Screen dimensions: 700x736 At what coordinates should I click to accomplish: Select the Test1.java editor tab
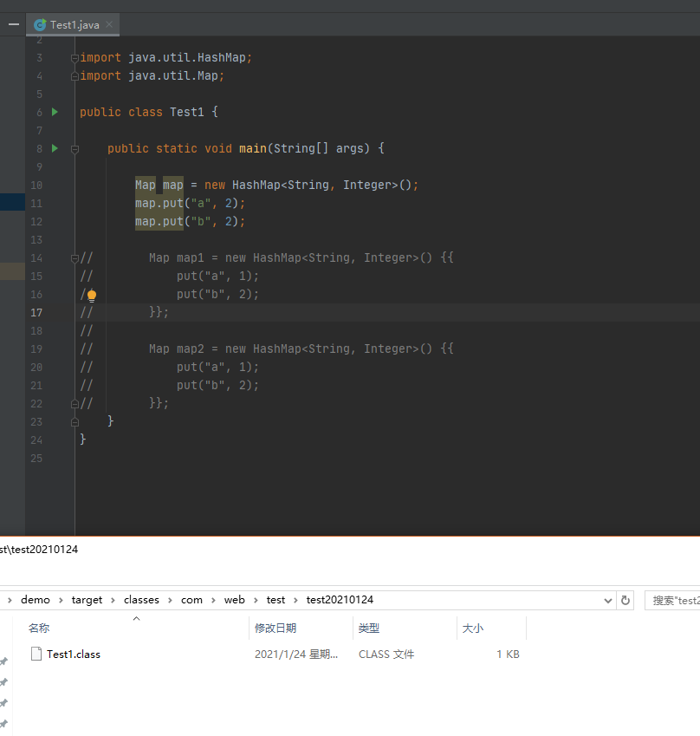(x=73, y=25)
